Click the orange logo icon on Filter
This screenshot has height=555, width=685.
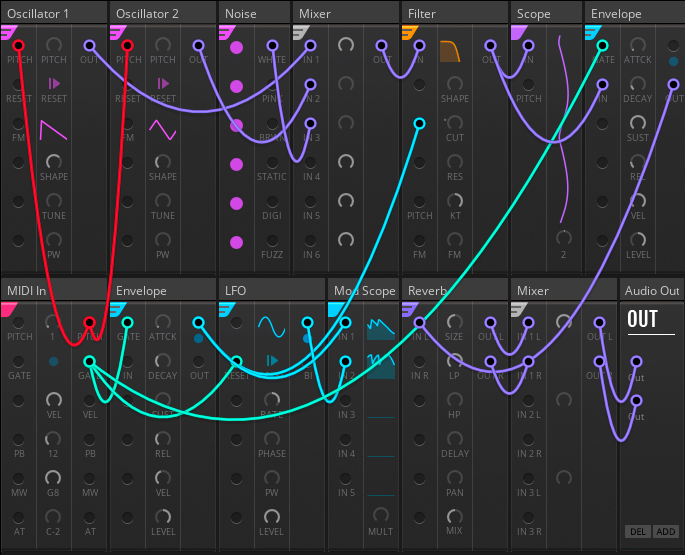(409, 33)
